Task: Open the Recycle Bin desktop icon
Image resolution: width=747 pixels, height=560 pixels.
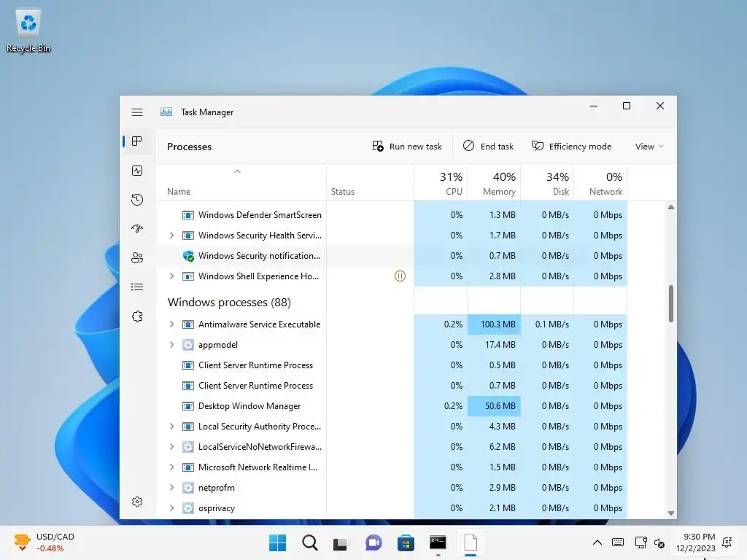Action: click(x=28, y=29)
